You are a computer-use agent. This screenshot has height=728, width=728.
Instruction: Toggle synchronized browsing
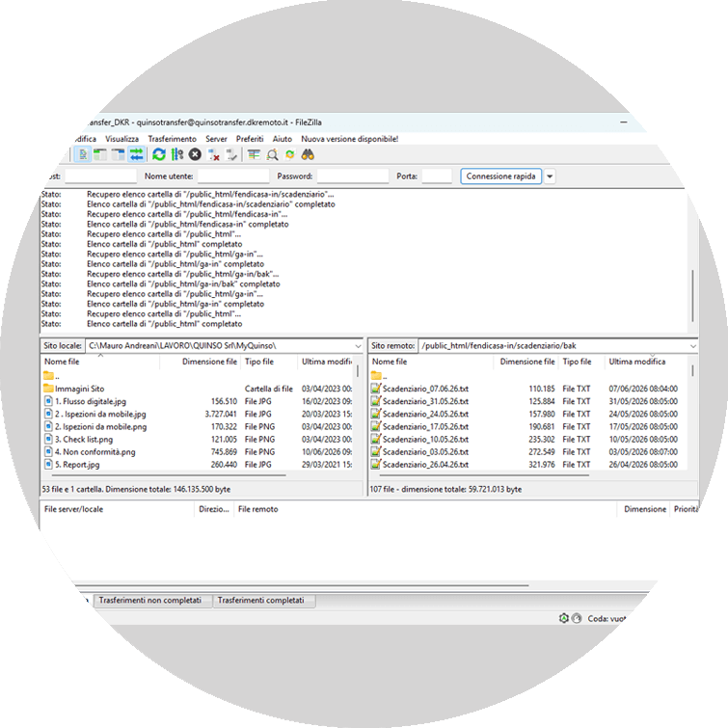pos(290,154)
